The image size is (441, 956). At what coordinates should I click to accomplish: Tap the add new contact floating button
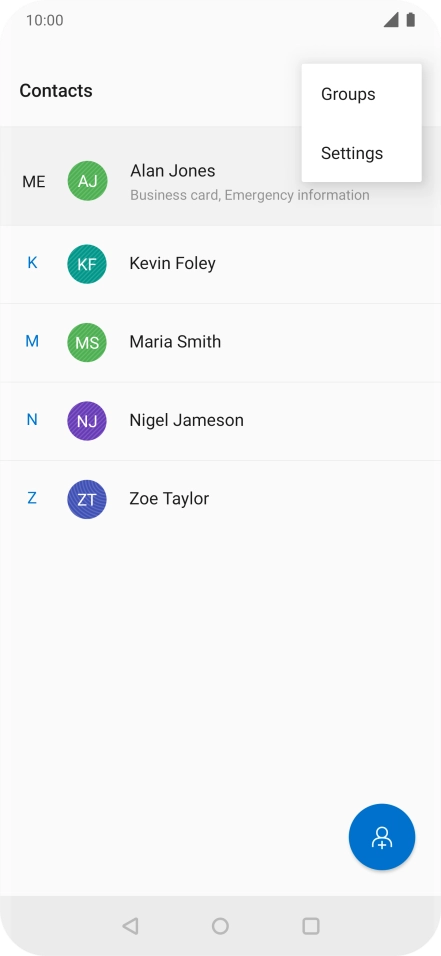(382, 836)
